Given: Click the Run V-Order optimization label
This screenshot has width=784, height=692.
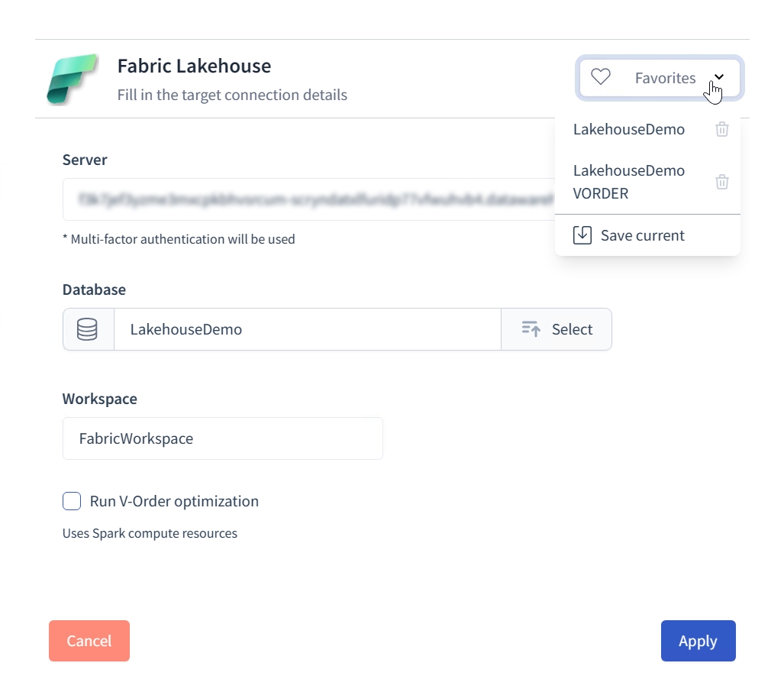Looking at the screenshot, I should pyautogui.click(x=174, y=501).
